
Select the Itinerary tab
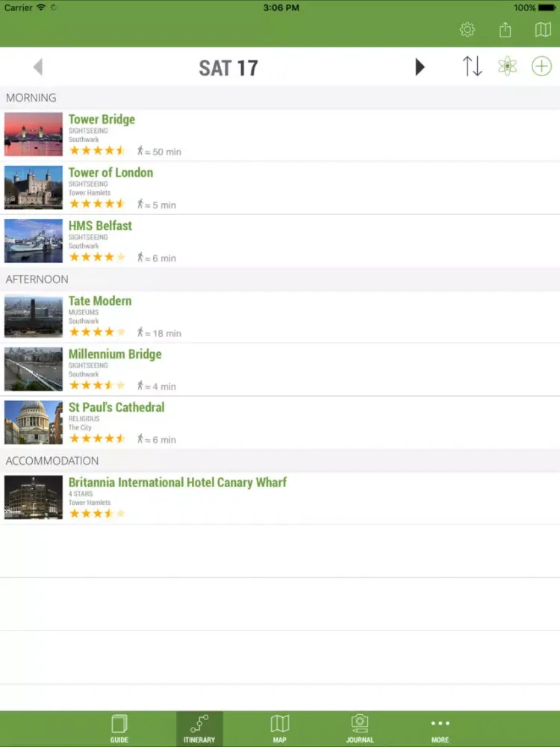pyautogui.click(x=199, y=729)
